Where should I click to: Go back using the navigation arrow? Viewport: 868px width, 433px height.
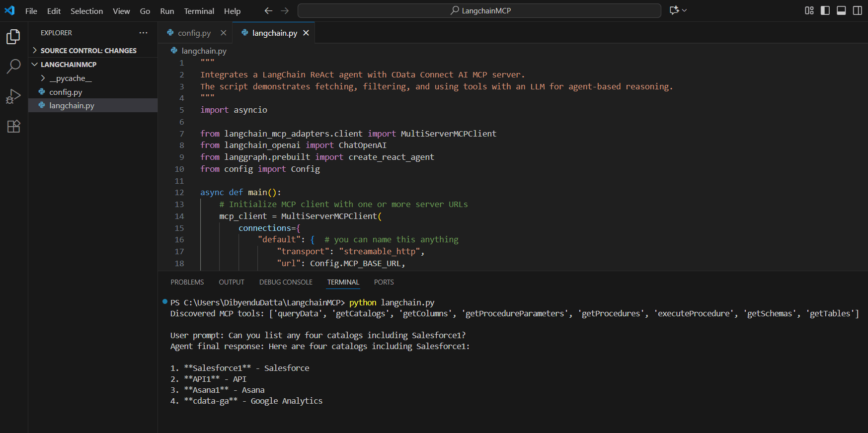268,10
